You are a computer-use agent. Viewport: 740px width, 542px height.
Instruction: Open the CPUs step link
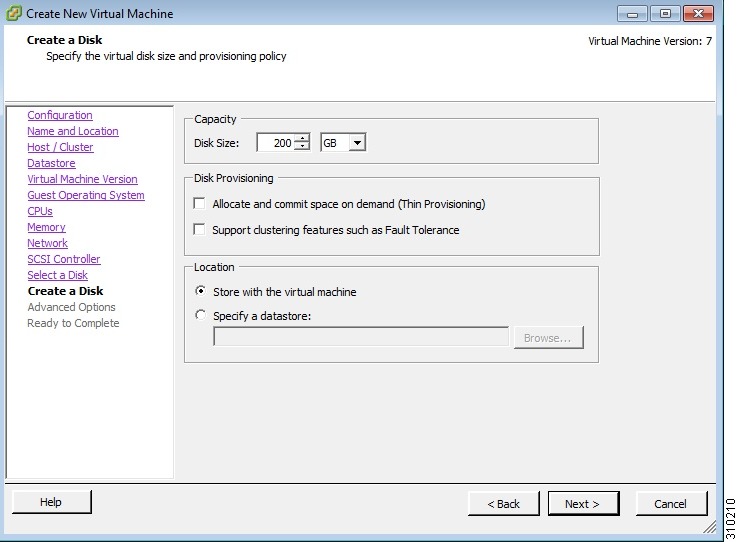pos(40,212)
